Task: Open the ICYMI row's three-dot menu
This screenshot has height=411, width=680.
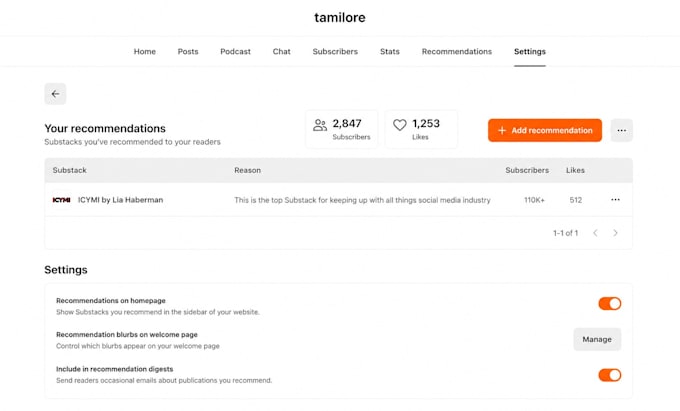Action: tap(615, 199)
